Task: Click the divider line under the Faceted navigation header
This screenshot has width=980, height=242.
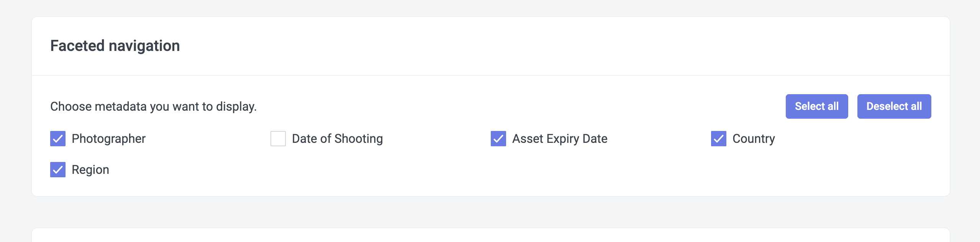Action: click(x=490, y=75)
